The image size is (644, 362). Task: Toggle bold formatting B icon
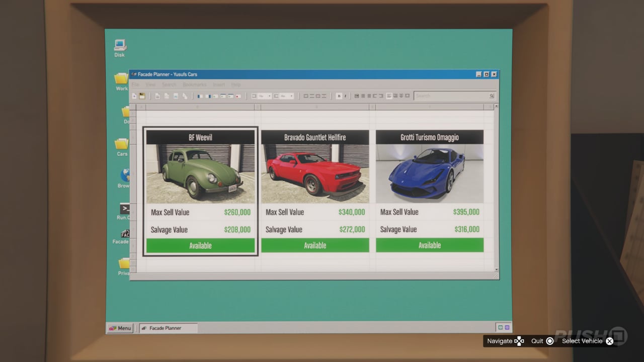tap(339, 96)
